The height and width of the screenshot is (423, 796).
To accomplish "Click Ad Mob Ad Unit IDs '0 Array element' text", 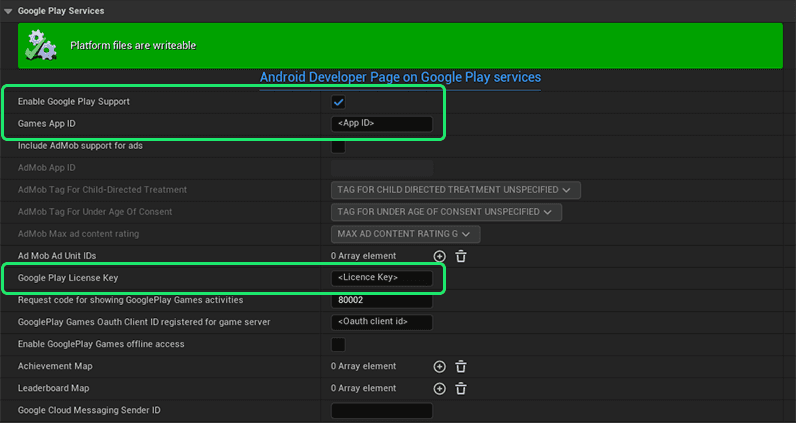I will pos(363,256).
